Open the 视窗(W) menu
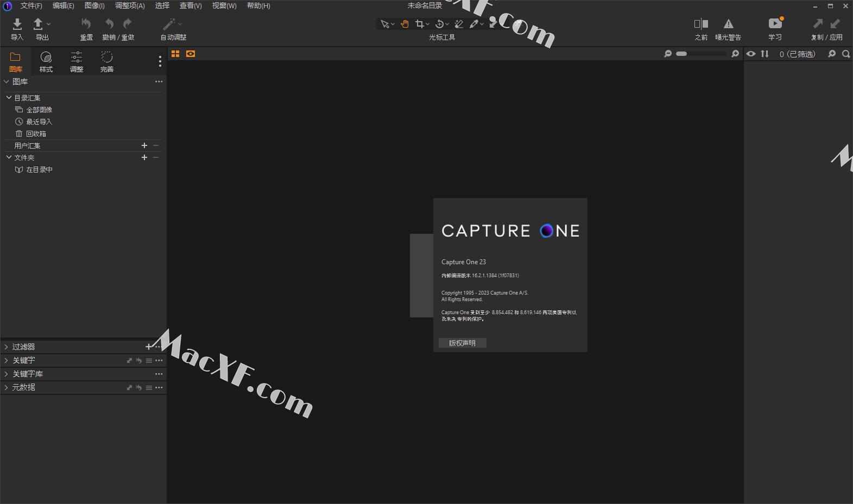Screen dimensions: 853x504 224,6
